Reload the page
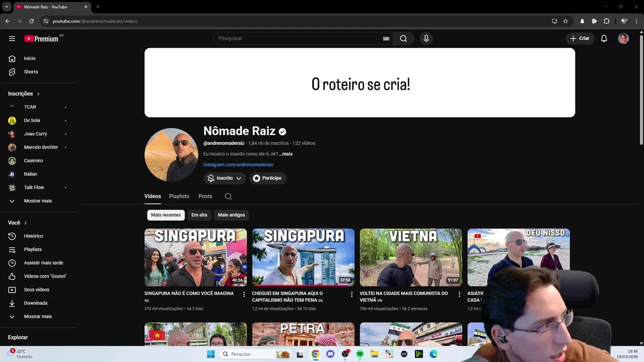Screen dimensions: 644x362 31,21
